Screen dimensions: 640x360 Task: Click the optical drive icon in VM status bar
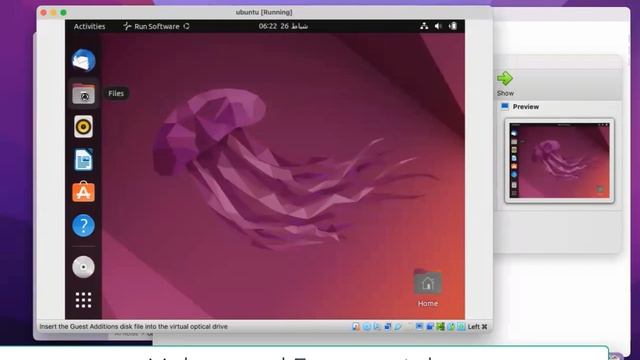click(x=367, y=327)
